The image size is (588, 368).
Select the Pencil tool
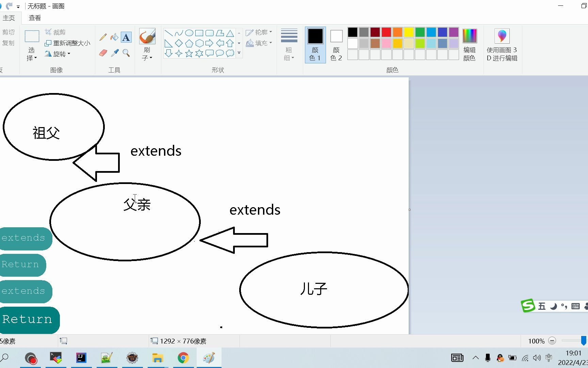[102, 36]
